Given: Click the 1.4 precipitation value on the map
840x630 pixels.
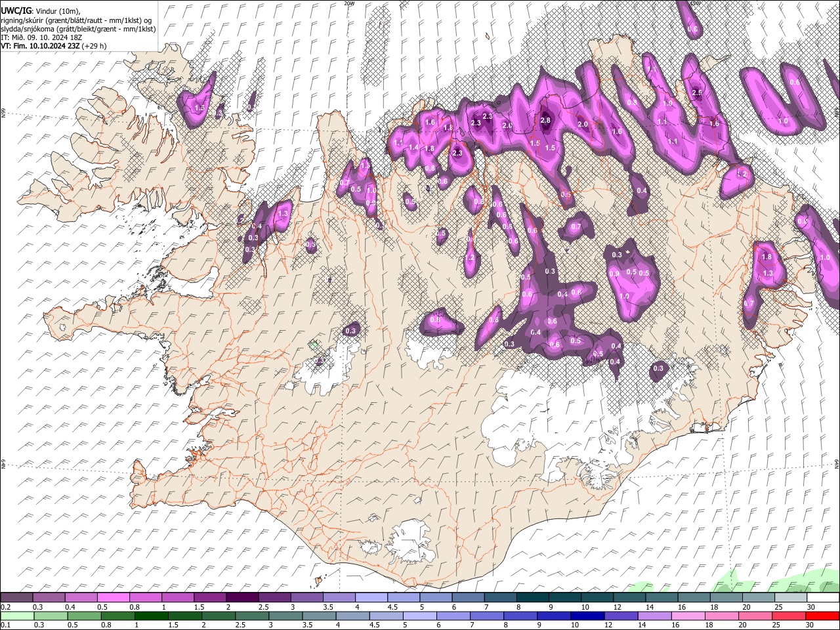Looking at the screenshot, I should pyautogui.click(x=413, y=148).
